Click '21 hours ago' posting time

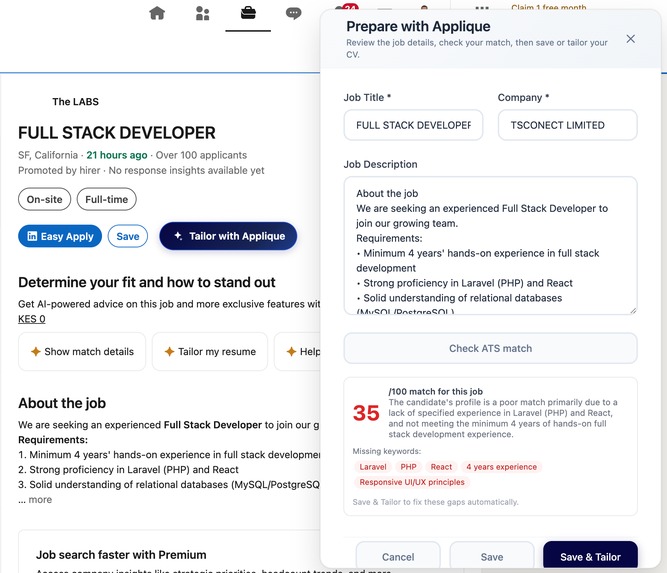[117, 155]
